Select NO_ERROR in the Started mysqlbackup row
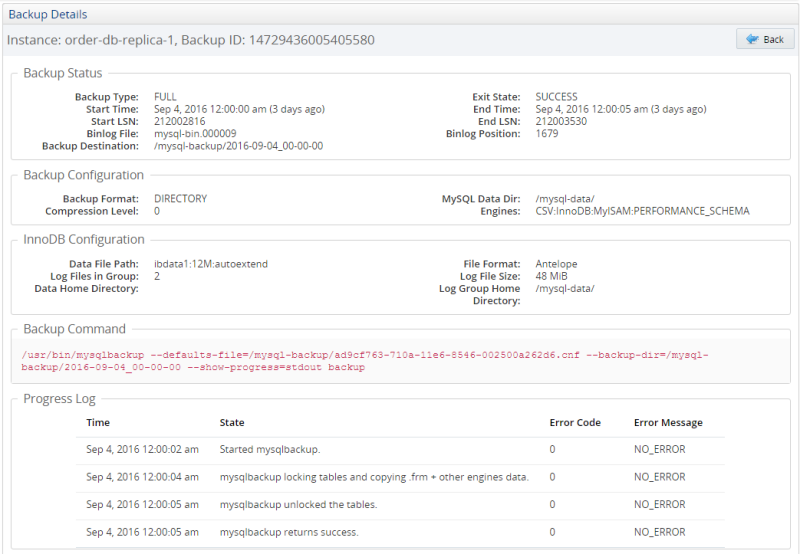 pyautogui.click(x=660, y=449)
